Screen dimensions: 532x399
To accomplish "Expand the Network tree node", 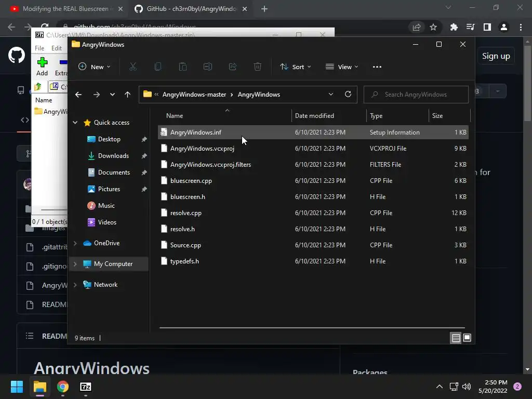I will click(x=75, y=285).
